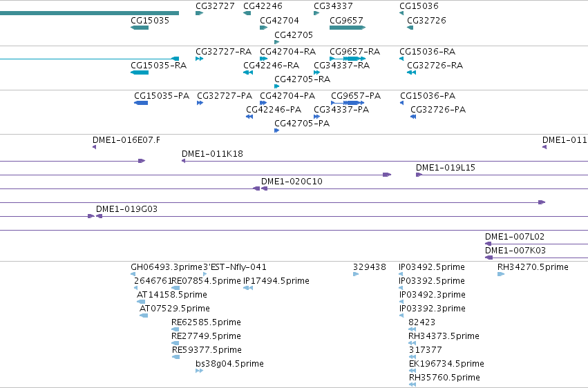
Task: Select the CG15035-PA protein glyph
Action: pos(141,103)
